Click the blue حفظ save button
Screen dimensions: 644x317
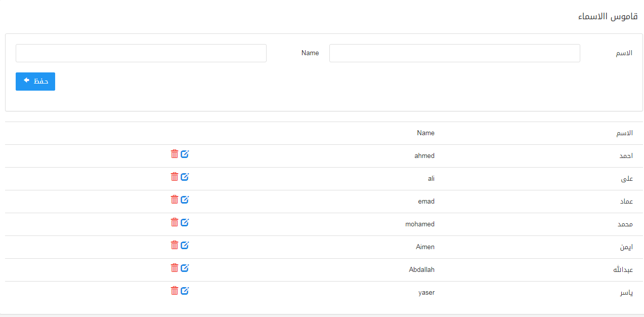point(35,82)
